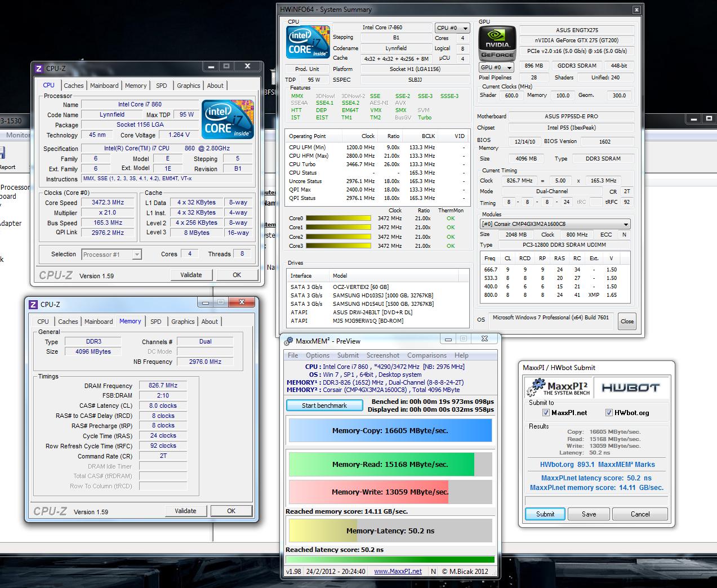
Task: Click the Close button in HWiNFO64 summary
Action: (x=627, y=322)
